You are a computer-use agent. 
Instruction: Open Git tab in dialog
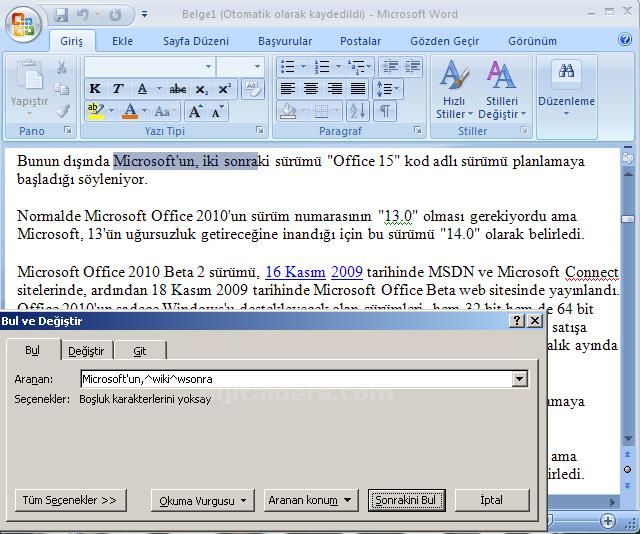(140, 351)
